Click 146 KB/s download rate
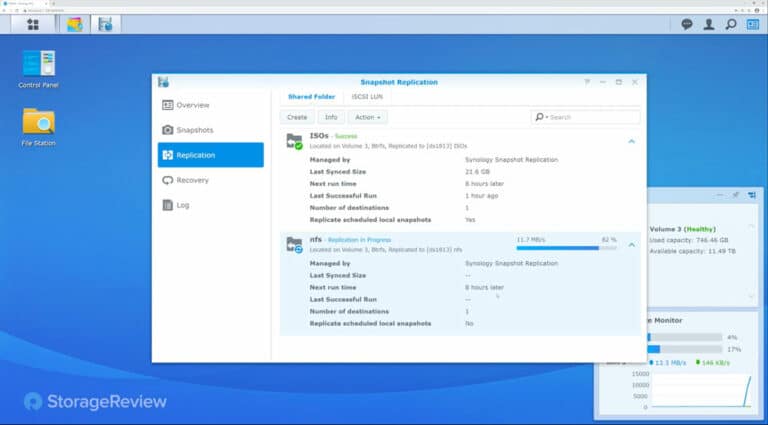 tap(715, 363)
